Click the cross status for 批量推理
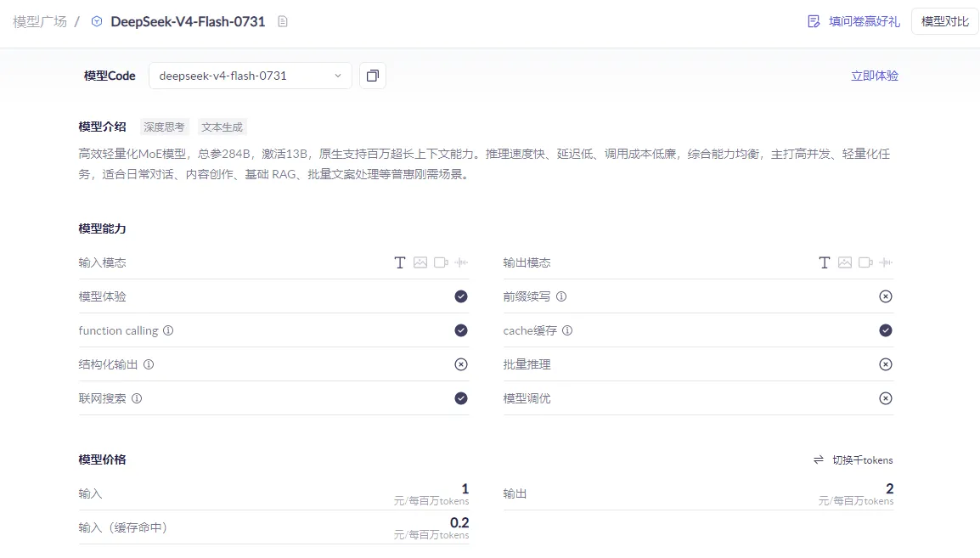 pos(886,364)
